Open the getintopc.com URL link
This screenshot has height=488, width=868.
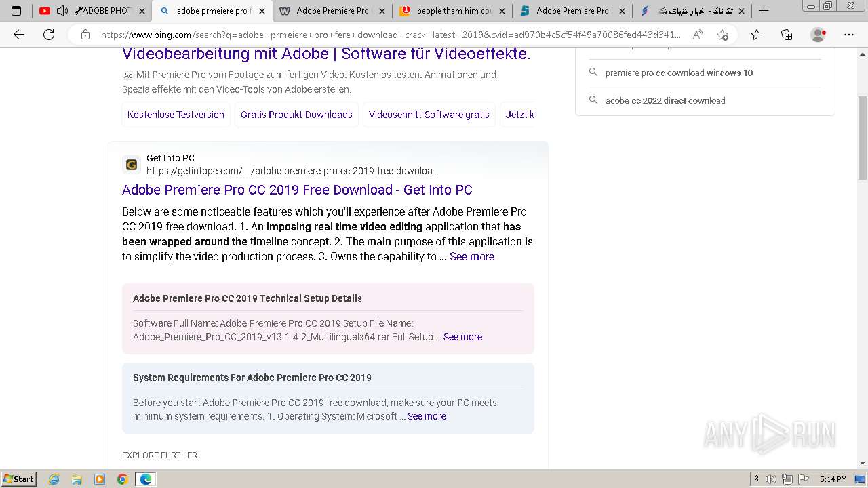coord(293,171)
